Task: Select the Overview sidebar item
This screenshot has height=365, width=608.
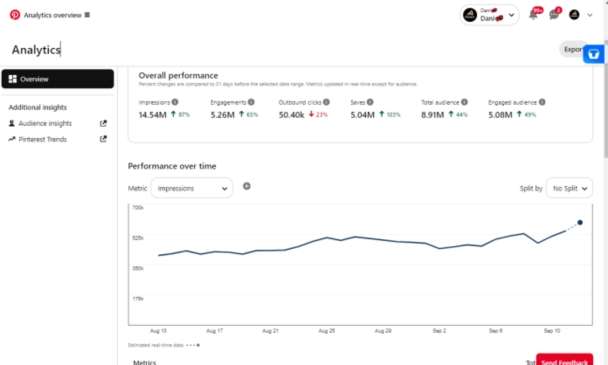Action: (x=58, y=79)
